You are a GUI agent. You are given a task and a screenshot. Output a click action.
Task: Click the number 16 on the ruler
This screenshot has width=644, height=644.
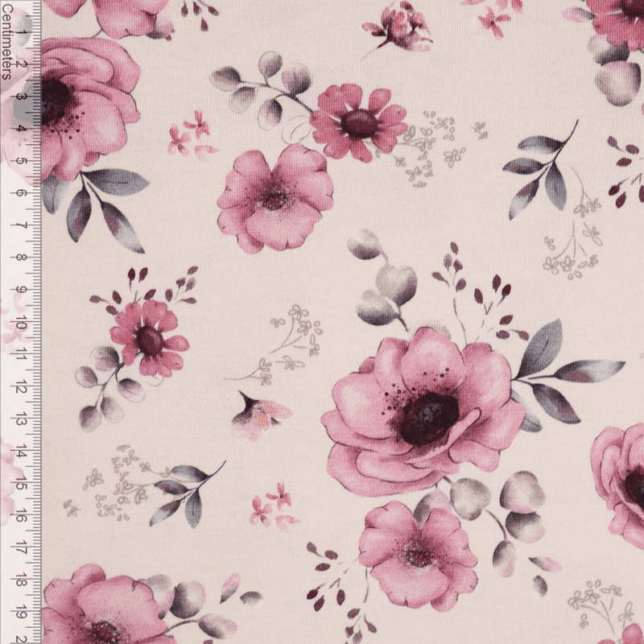tap(20, 515)
